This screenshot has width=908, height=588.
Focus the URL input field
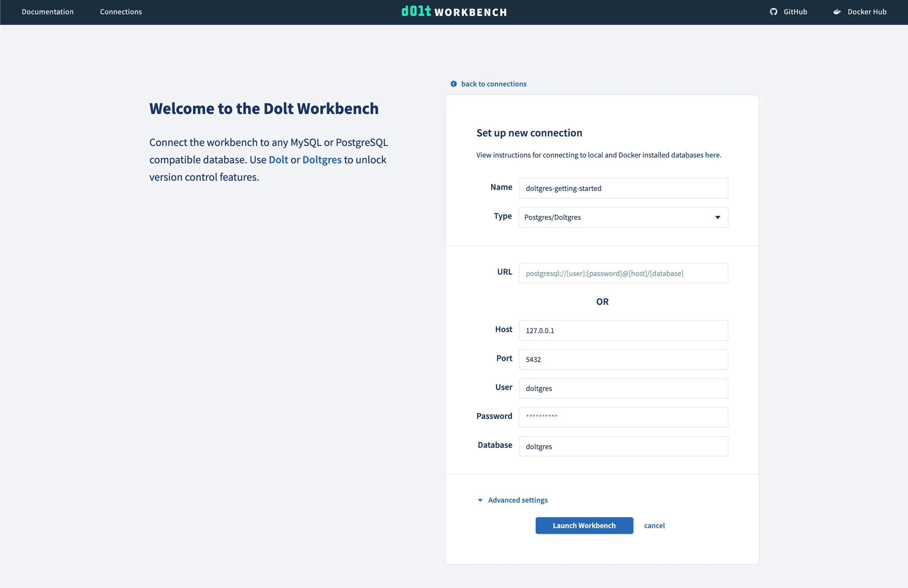(623, 273)
